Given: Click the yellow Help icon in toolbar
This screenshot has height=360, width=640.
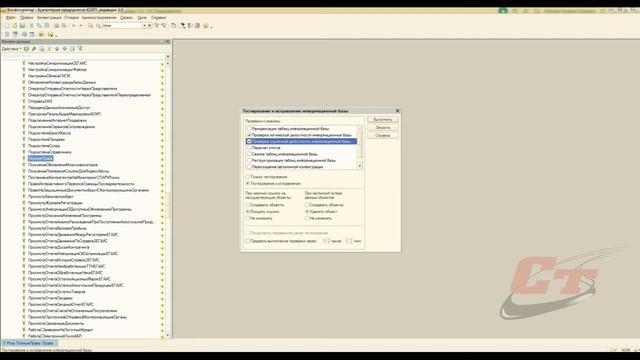Looking at the screenshot, I should [206, 26].
